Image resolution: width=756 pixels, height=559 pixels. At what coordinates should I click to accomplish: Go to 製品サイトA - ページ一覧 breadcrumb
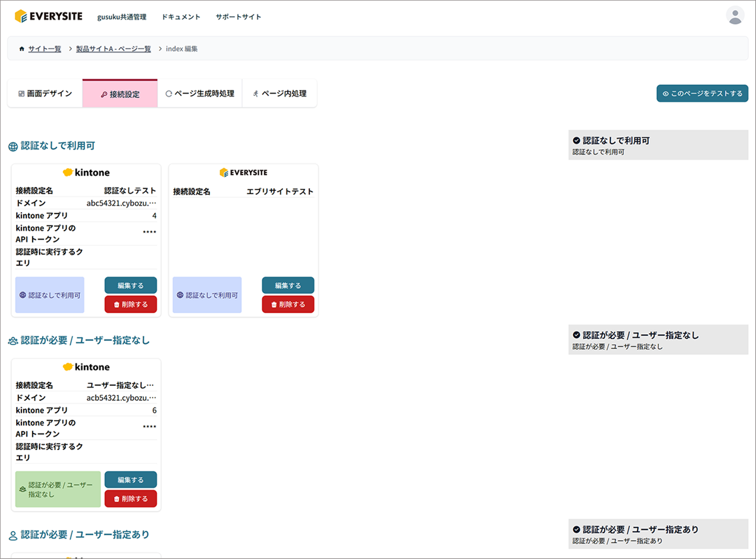[x=113, y=49]
